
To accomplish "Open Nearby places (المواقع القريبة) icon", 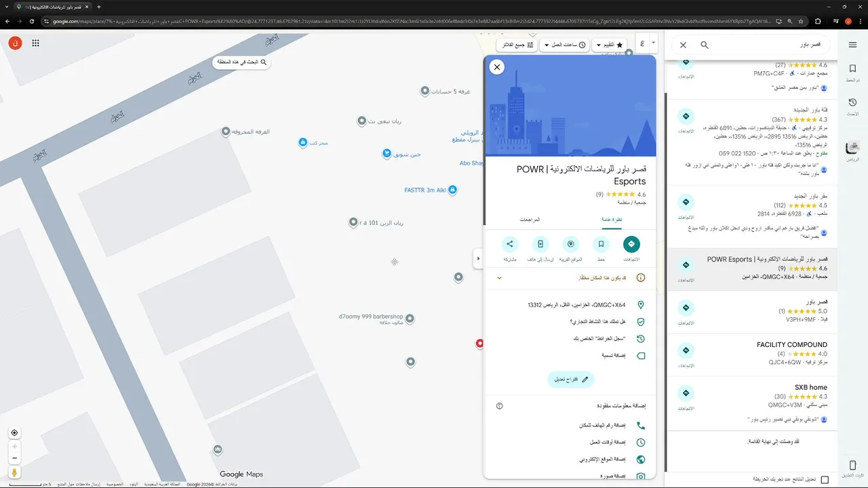I will [x=570, y=244].
